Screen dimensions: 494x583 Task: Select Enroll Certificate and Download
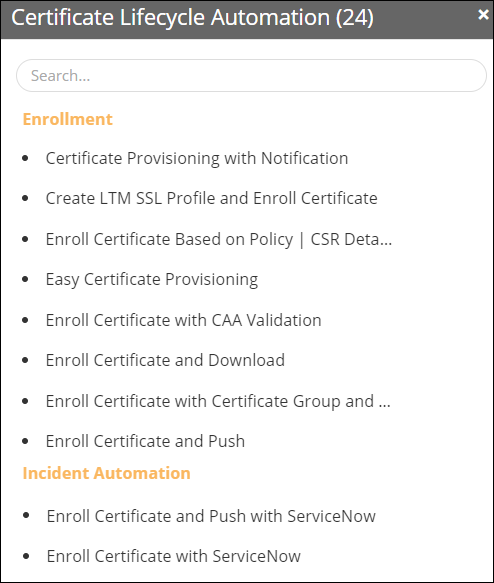tap(165, 360)
